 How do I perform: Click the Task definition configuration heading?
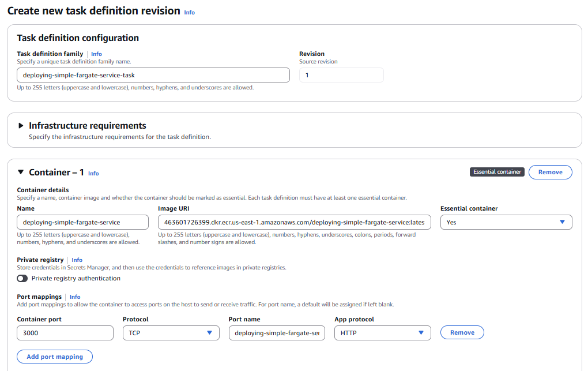78,38
